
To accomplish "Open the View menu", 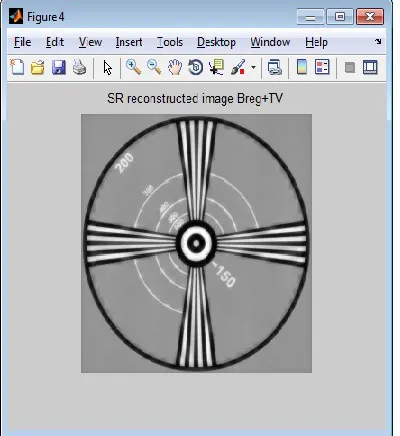I will (x=90, y=42).
